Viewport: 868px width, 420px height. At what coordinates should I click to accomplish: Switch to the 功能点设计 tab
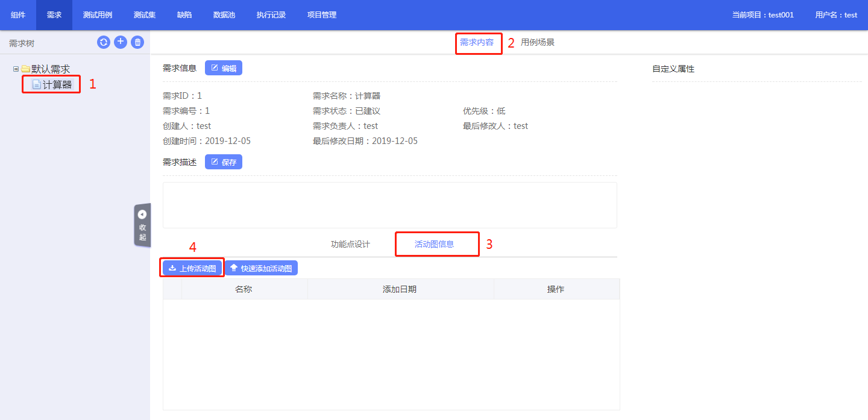coord(350,244)
